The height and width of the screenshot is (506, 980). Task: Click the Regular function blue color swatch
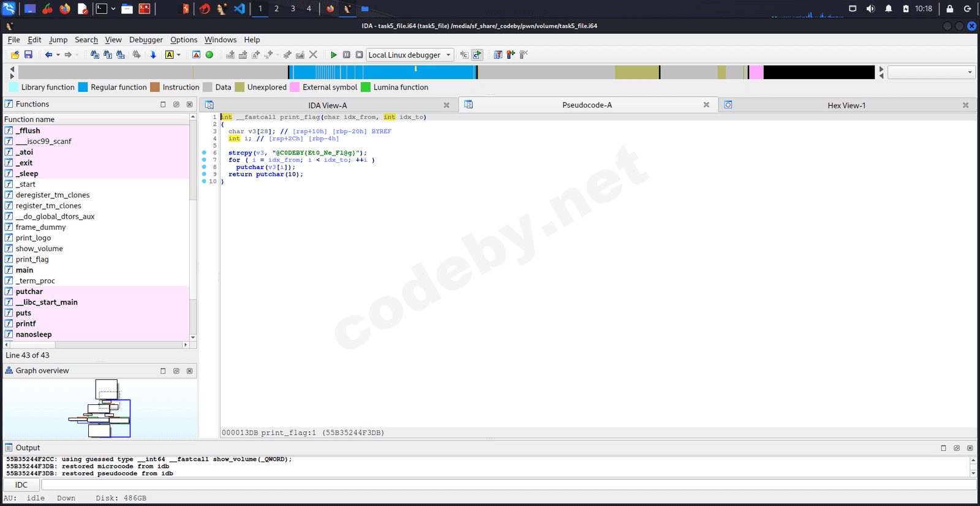[x=83, y=87]
